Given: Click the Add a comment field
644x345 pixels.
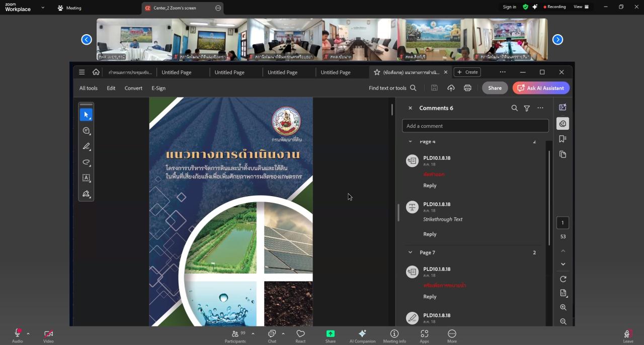Looking at the screenshot, I should tap(475, 126).
